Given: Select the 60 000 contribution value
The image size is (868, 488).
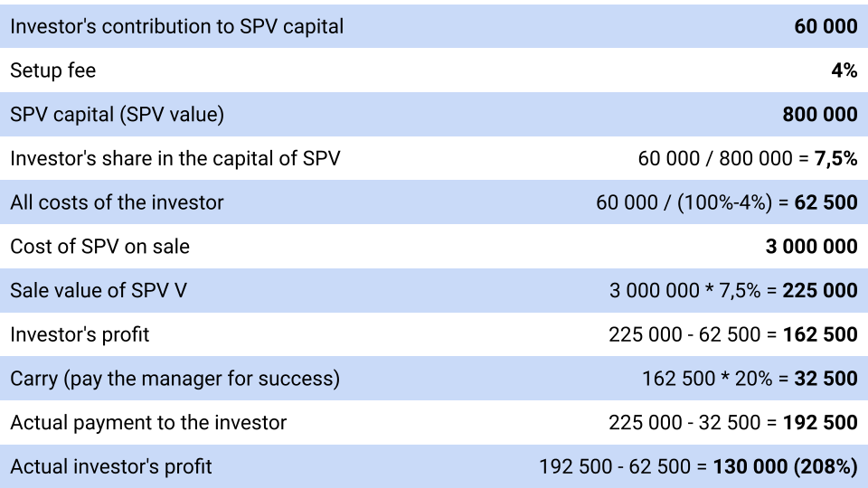Looking at the screenshot, I should pyautogui.click(x=826, y=26).
